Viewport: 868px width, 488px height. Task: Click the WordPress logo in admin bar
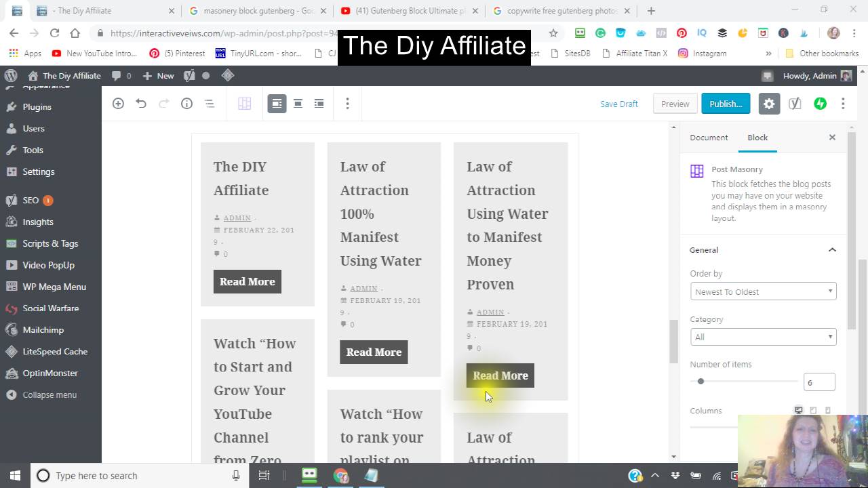(x=11, y=76)
